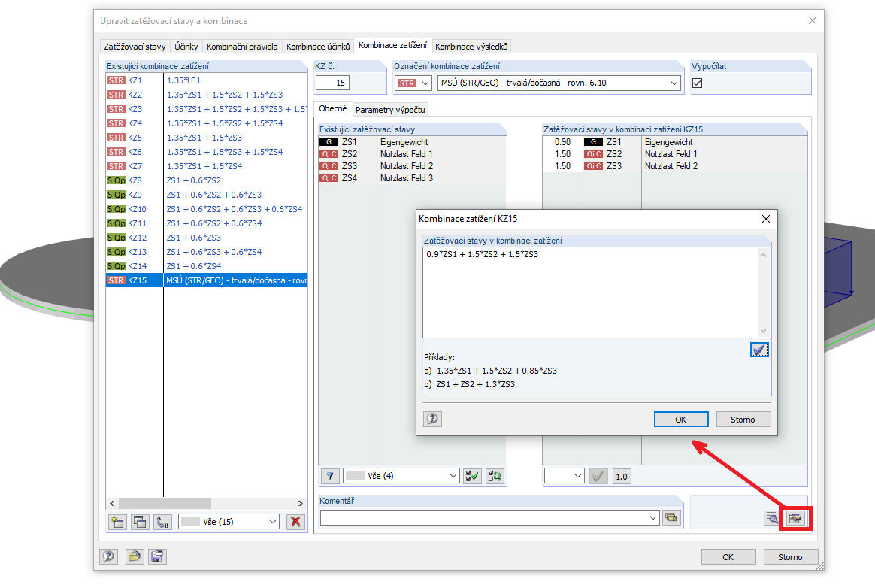Image resolution: width=875 pixels, height=588 pixels.
Task: Copy selected load combination icon
Action: pyautogui.click(x=140, y=522)
